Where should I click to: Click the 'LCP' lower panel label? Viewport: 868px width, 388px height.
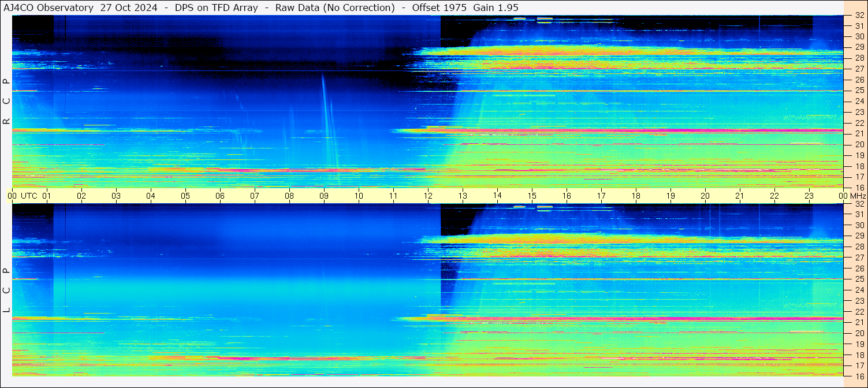coord(6,290)
